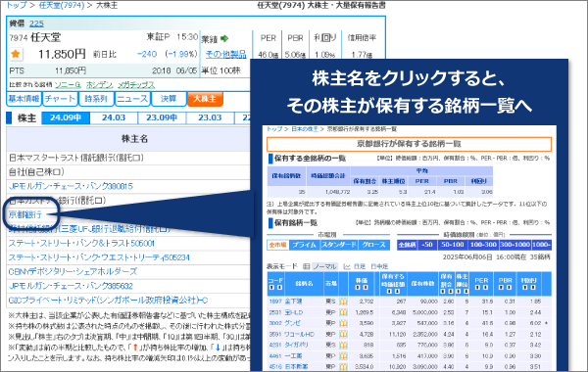This screenshot has height=372, width=588.
Task: Choose ノーマル display mode
Action: tap(324, 266)
